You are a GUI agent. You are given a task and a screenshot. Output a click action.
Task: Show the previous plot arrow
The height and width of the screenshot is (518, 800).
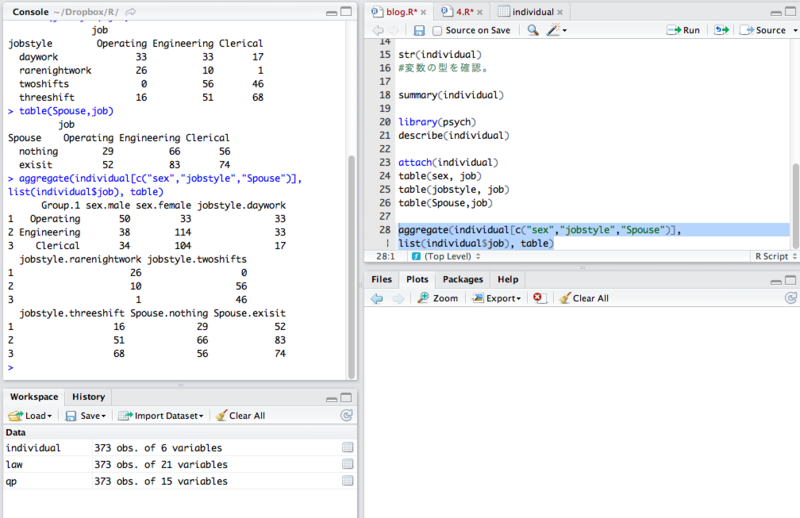(x=377, y=298)
